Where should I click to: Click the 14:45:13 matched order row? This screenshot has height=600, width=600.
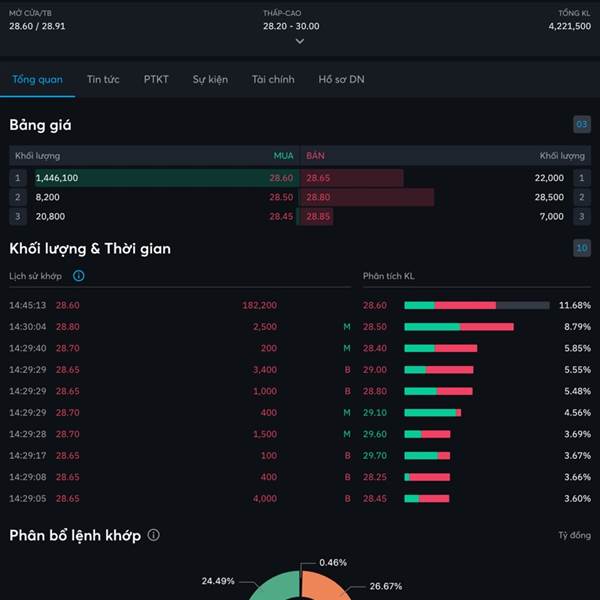(180, 305)
